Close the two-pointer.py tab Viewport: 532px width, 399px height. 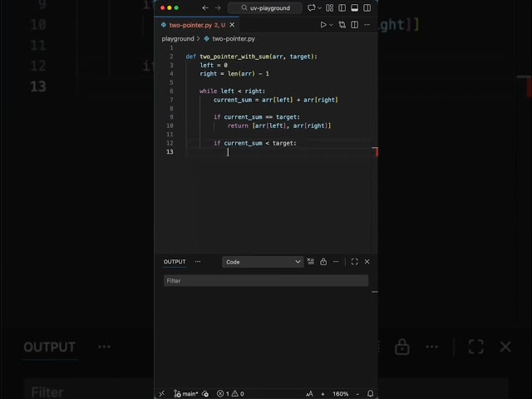[x=232, y=25]
